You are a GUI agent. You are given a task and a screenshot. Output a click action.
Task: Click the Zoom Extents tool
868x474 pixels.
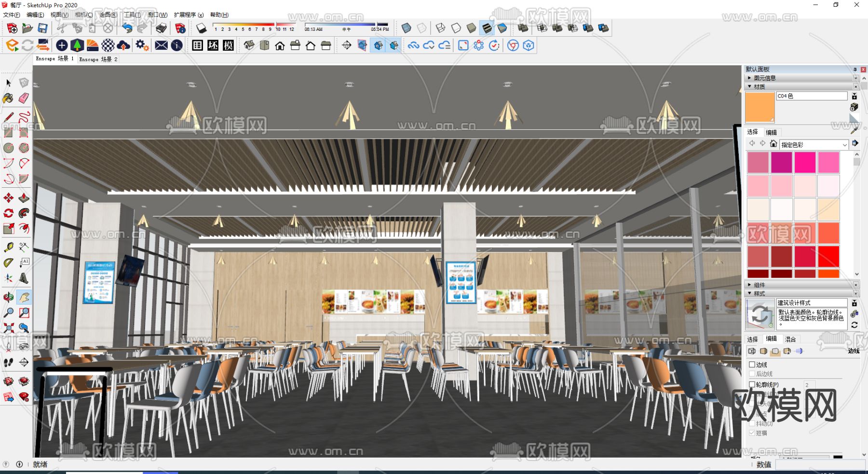pyautogui.click(x=8, y=328)
